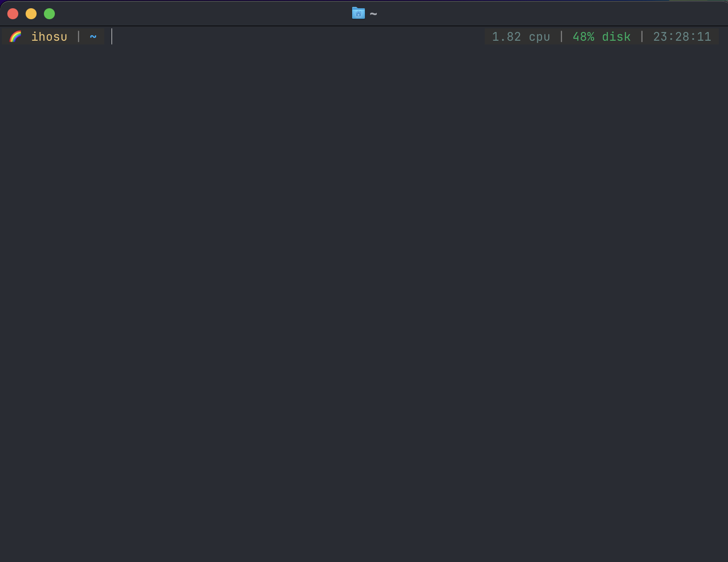Click the username "ihosu" in the prompt

point(49,37)
